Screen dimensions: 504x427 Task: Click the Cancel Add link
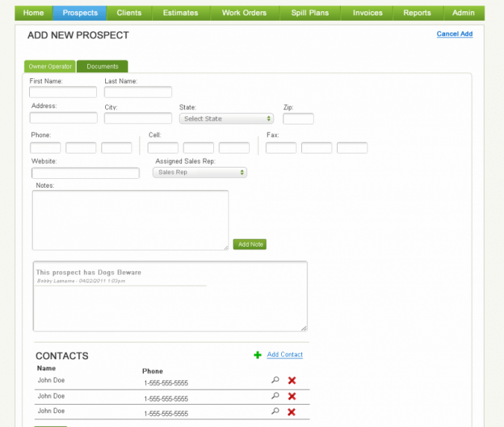point(454,34)
